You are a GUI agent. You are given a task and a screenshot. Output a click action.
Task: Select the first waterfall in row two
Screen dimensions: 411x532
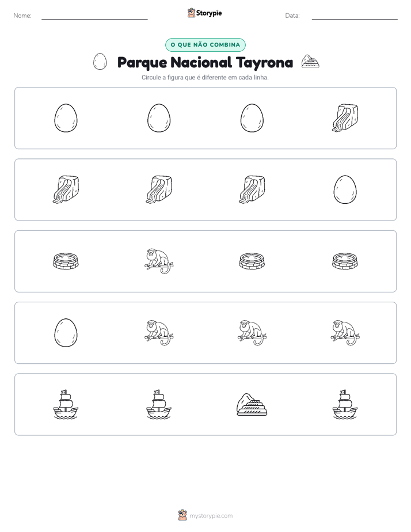pyautogui.click(x=66, y=189)
